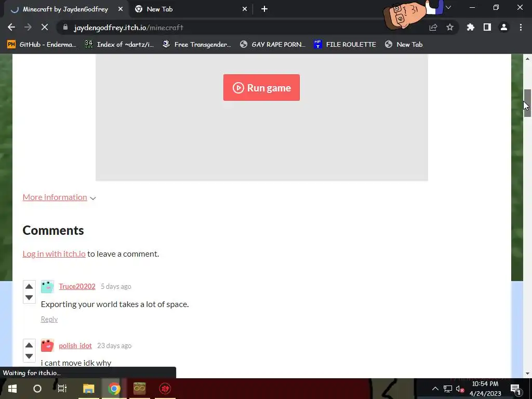The image size is (532, 399).
Task: Close the New Tab tab
Action: [245, 9]
